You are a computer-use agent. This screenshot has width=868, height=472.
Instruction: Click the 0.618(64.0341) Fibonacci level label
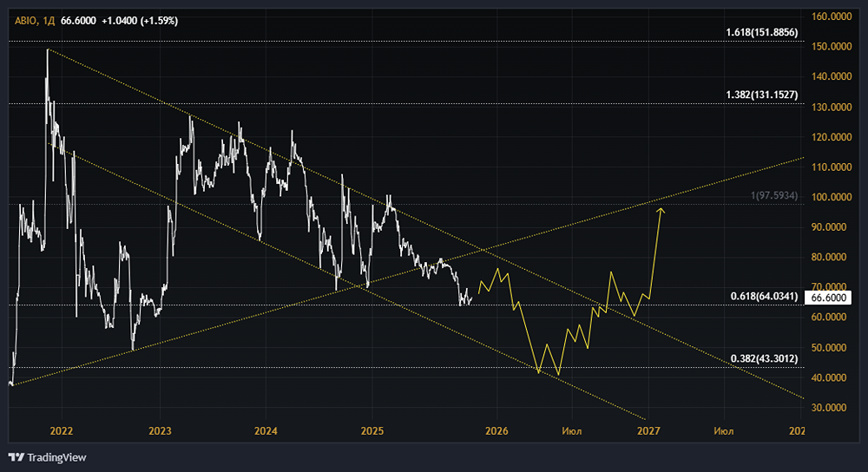pos(764,297)
